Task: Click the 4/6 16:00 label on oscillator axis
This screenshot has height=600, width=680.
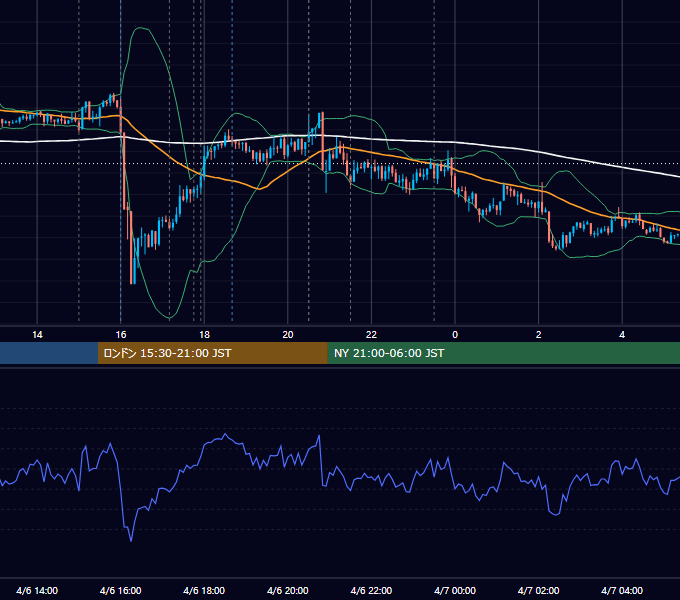Action: pyautogui.click(x=121, y=590)
